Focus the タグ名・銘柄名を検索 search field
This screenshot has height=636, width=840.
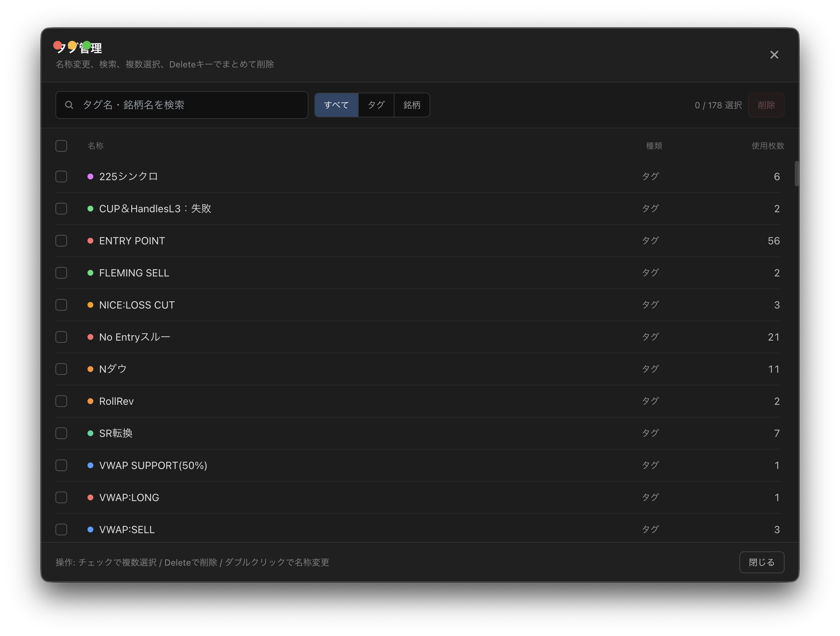182,105
